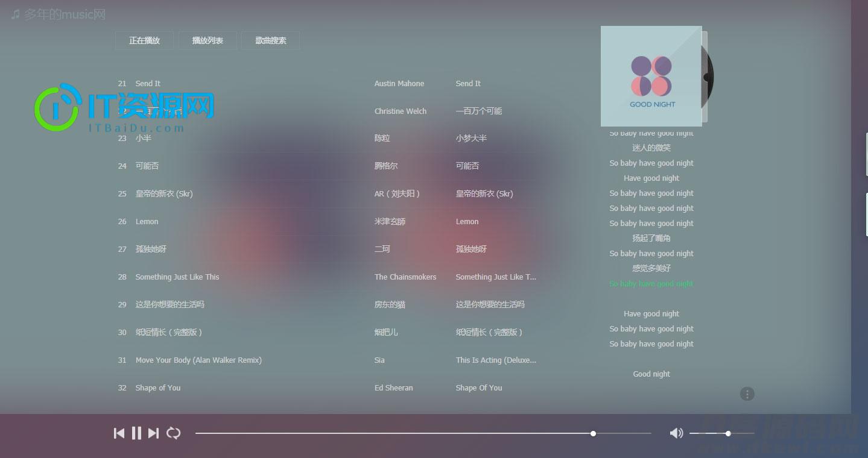
Task: Click artist name 房东的猫
Action: tap(390, 304)
